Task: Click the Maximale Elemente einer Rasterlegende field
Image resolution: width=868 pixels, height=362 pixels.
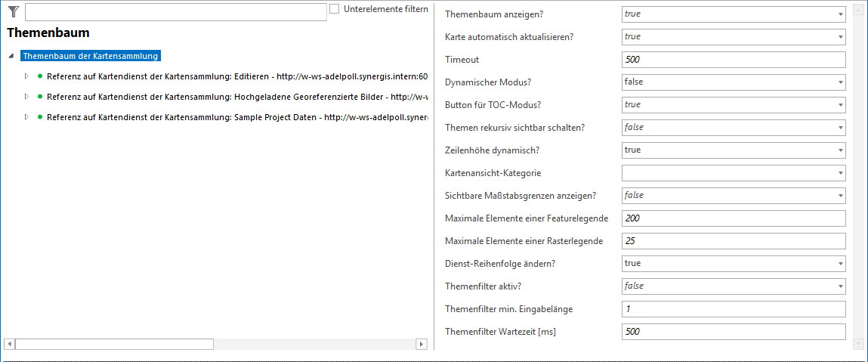Action: point(732,241)
